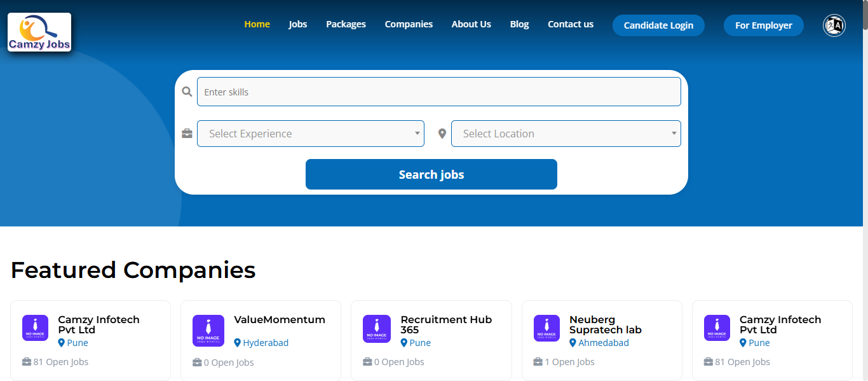This screenshot has height=381, width=868.
Task: Click the first Camzy Infotech card's company logo
Action: click(x=35, y=328)
